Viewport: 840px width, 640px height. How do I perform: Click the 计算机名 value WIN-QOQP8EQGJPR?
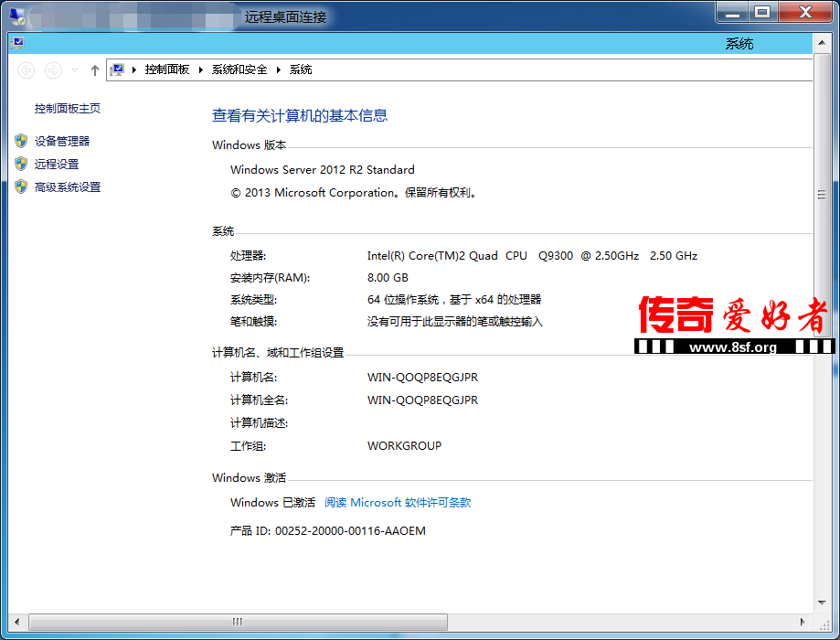(x=422, y=378)
